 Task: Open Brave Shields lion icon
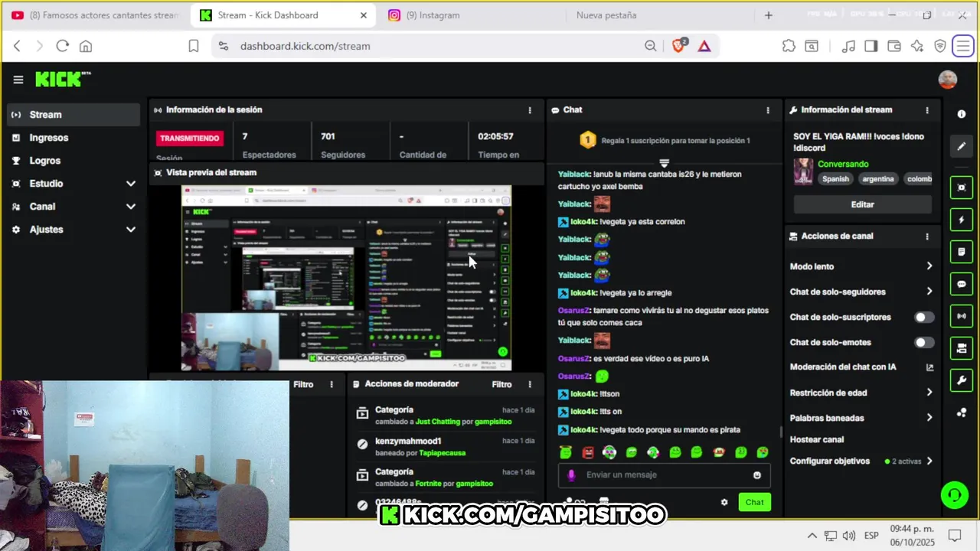click(678, 46)
